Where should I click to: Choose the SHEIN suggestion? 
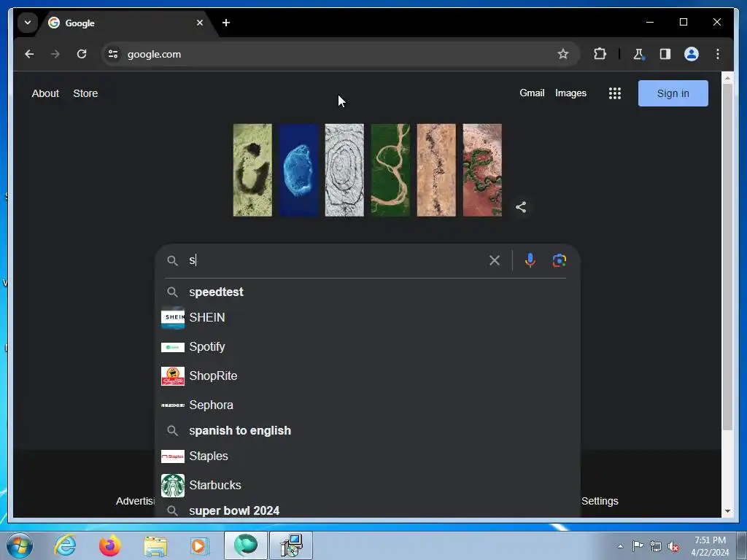coord(367,318)
